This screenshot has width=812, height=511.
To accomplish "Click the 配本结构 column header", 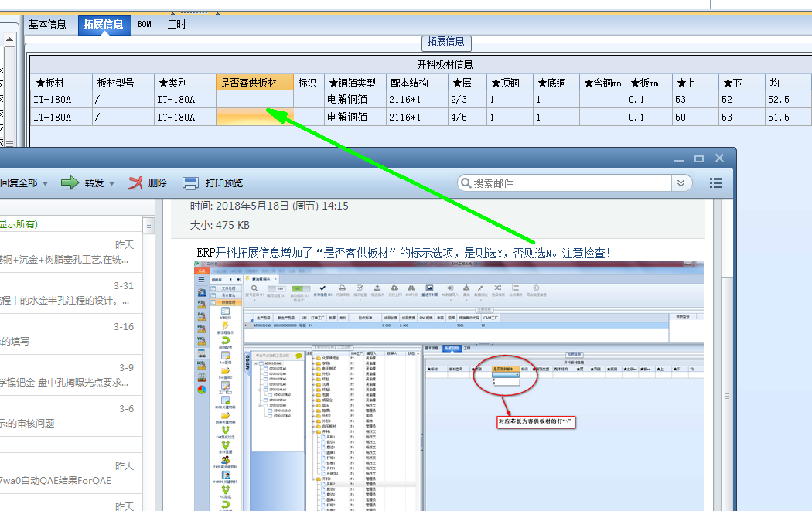I will point(417,83).
